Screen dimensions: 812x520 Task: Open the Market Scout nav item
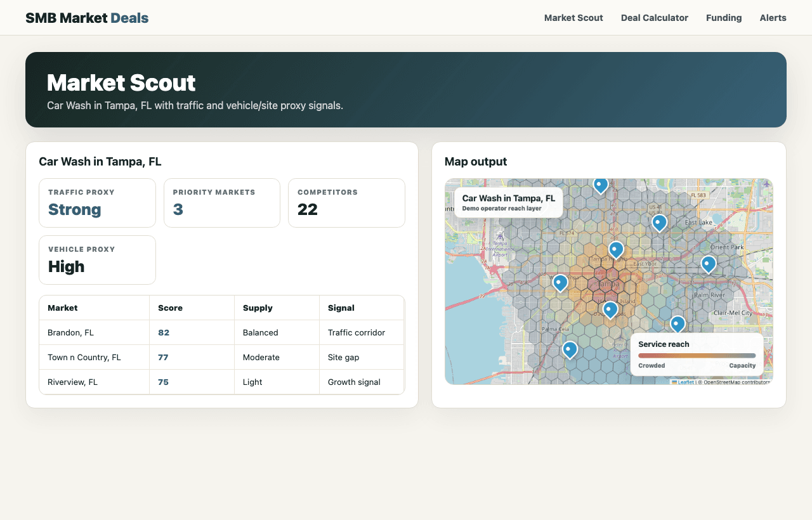(573, 18)
